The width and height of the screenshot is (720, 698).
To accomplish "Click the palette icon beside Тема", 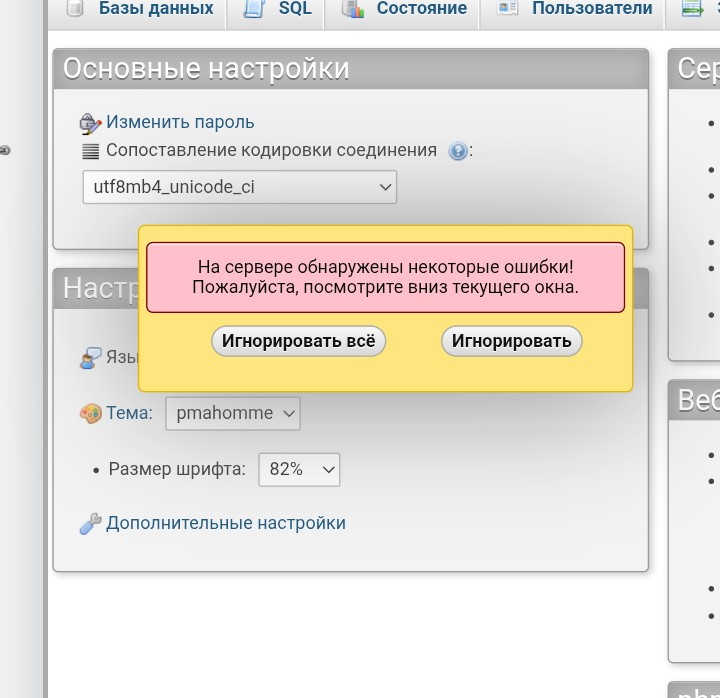I will [91, 413].
